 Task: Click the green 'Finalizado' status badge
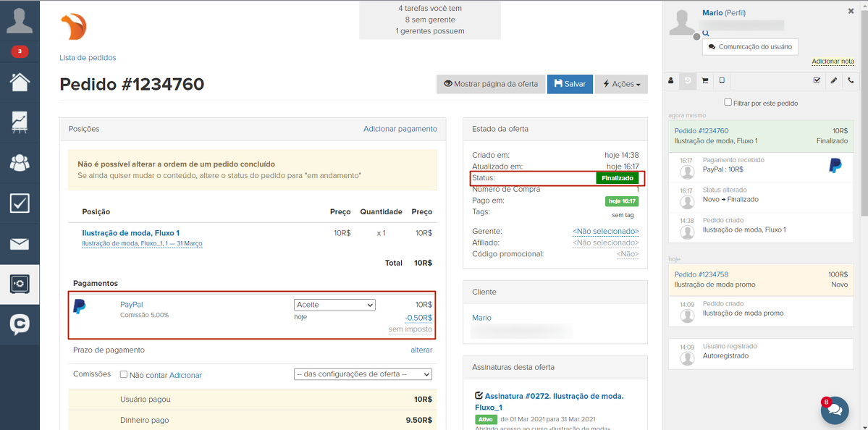[x=617, y=178]
